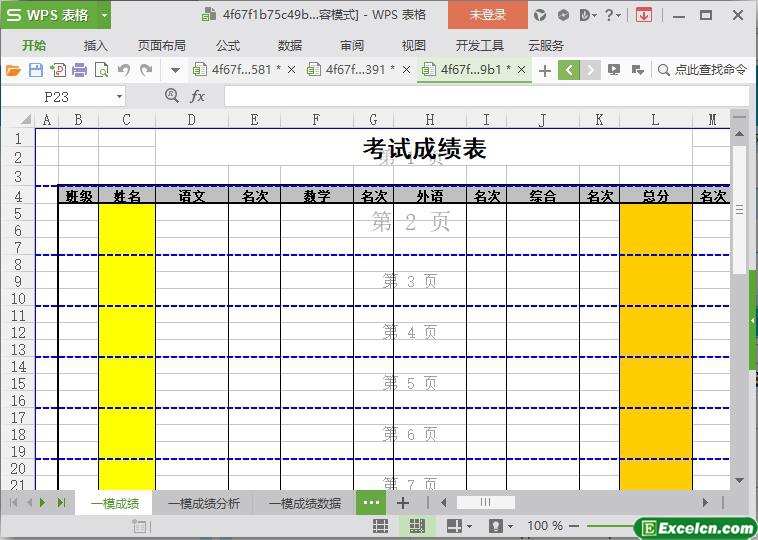Open a new document tab with the plus icon
Viewport: 758px width, 540px height.
point(544,70)
